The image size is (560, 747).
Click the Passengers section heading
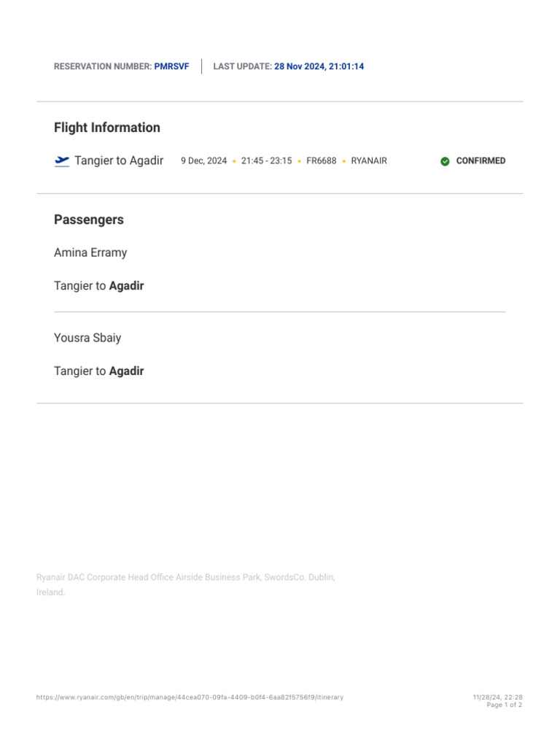click(89, 220)
